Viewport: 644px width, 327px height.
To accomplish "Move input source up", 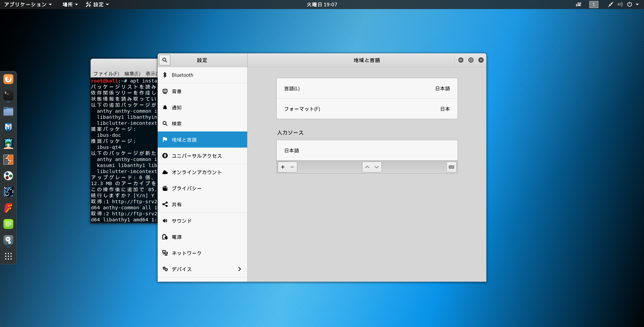I will [x=367, y=167].
